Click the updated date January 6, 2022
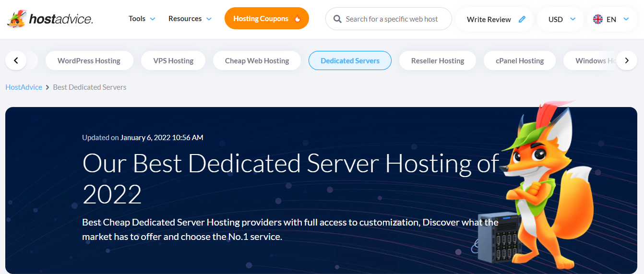 click(162, 137)
